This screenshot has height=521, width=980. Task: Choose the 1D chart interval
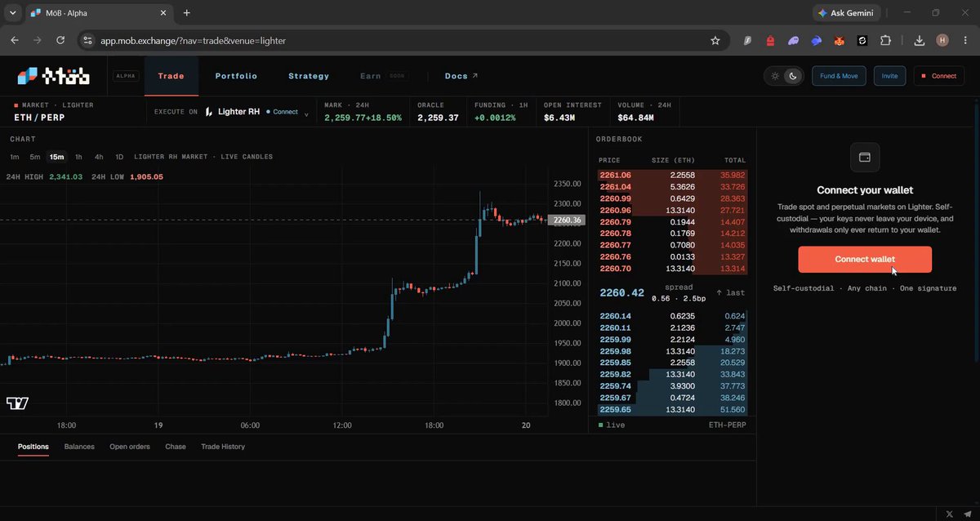click(x=119, y=157)
